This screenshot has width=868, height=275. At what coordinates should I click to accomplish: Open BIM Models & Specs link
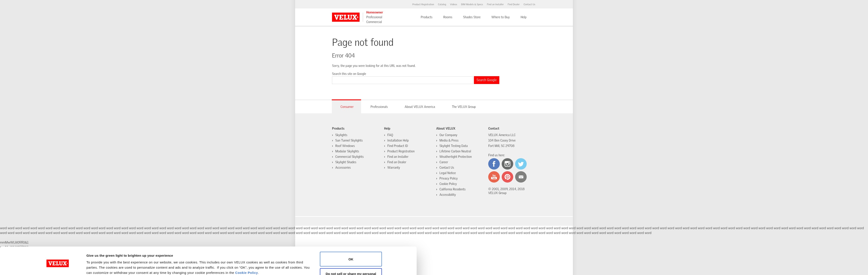(x=472, y=4)
